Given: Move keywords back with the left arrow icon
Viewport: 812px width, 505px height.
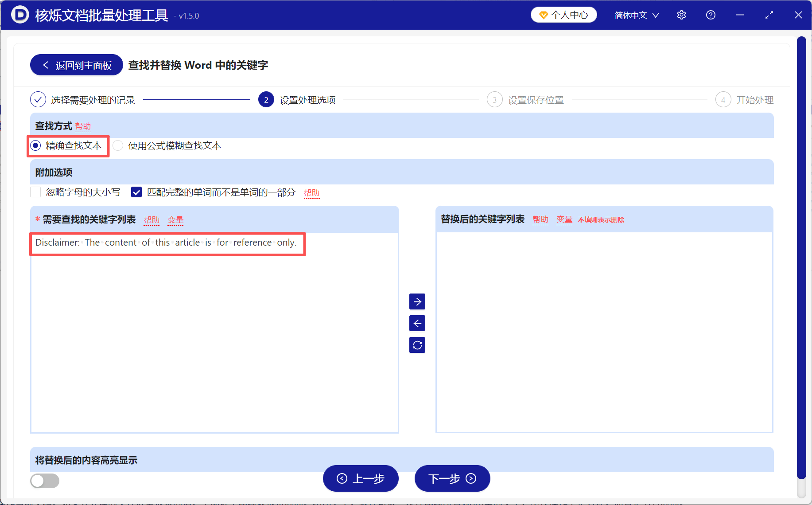Looking at the screenshot, I should pyautogui.click(x=417, y=323).
